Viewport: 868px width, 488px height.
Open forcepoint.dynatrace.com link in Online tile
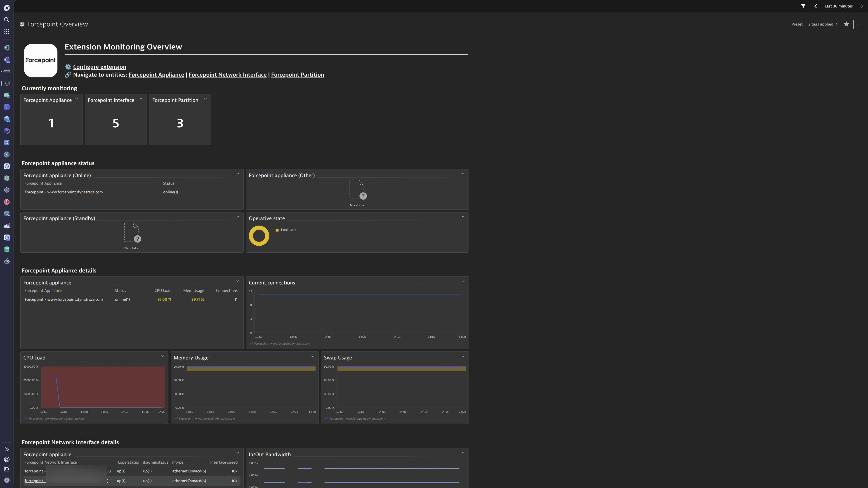coord(64,192)
